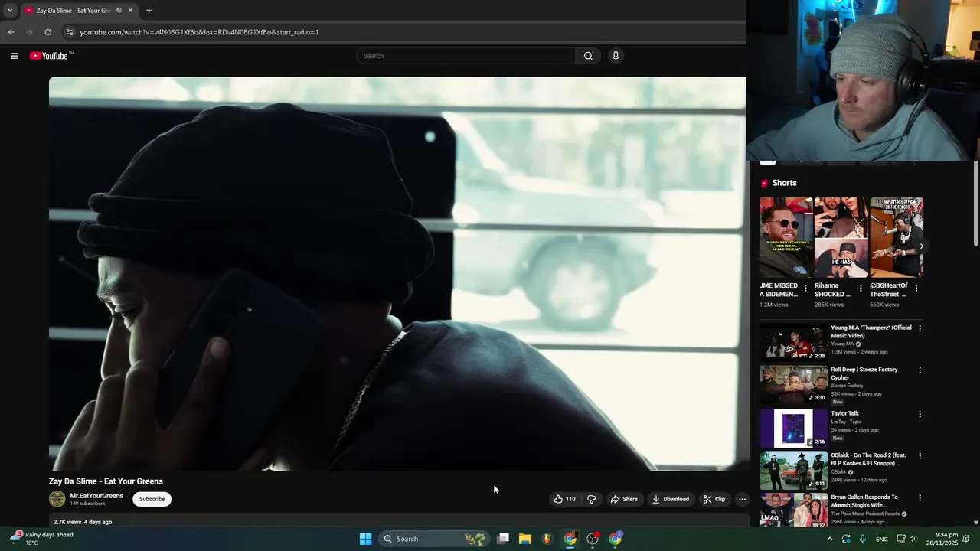Open the tab search dropdown arrow
This screenshot has width=980, height=551.
9,11
